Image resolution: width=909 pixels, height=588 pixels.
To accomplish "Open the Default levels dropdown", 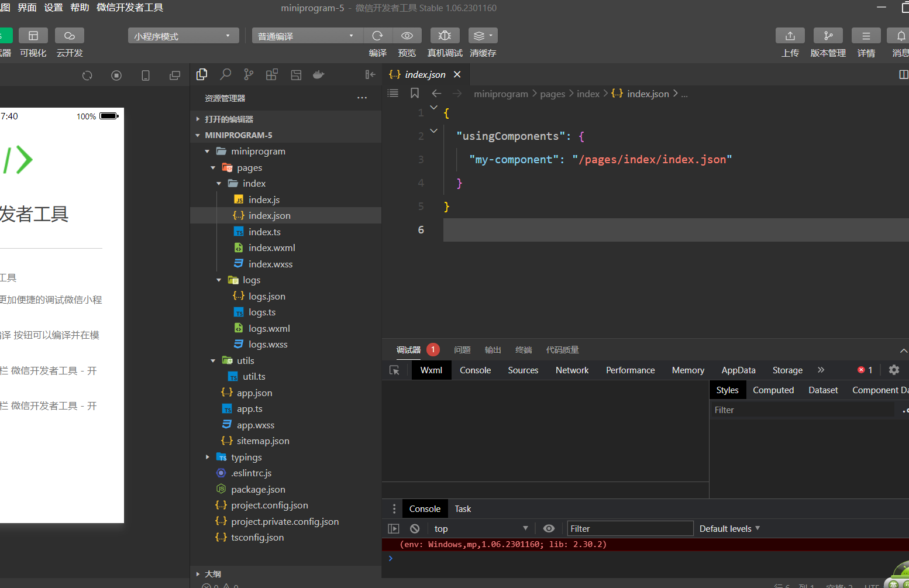I will click(x=729, y=529).
